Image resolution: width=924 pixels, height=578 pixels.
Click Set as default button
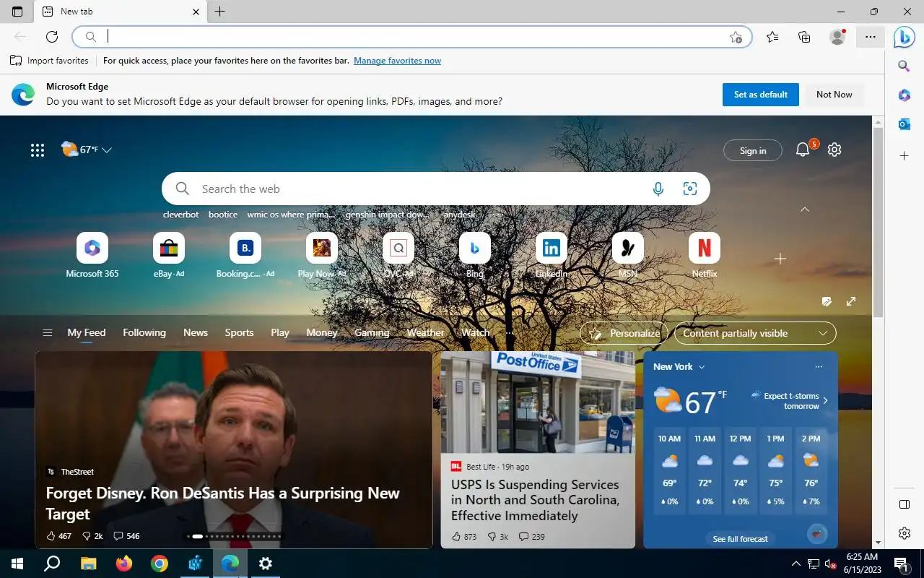(x=761, y=95)
